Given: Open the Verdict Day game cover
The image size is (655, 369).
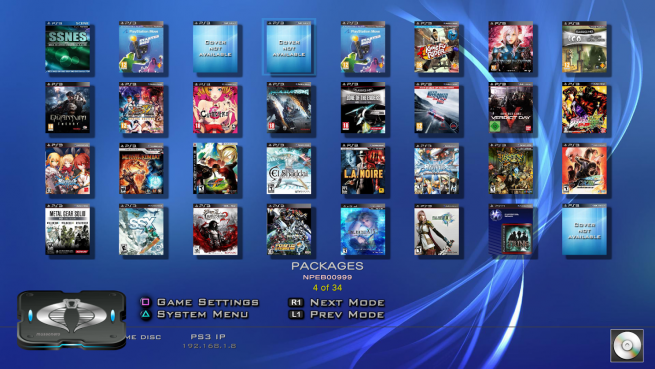Looking at the screenshot, I should pos(511,108).
